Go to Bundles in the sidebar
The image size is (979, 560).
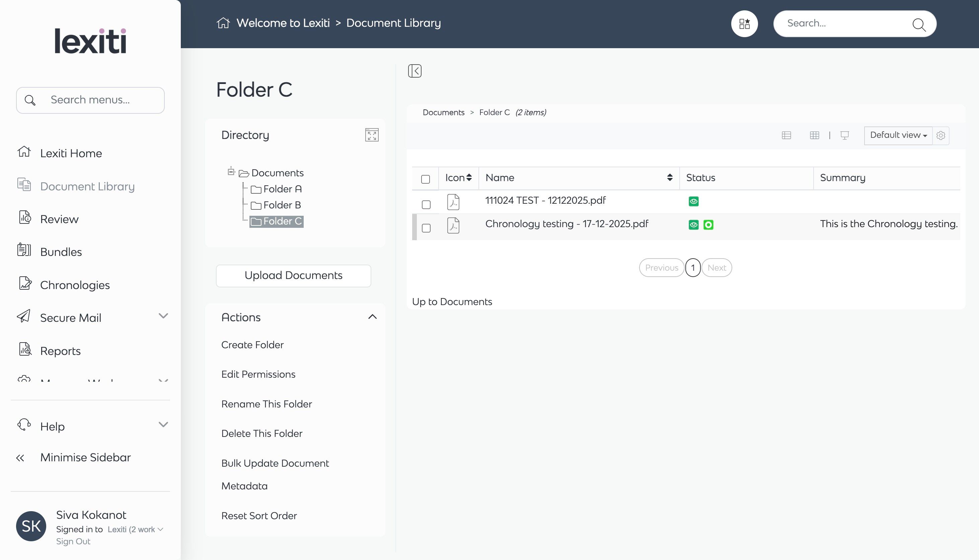61,252
